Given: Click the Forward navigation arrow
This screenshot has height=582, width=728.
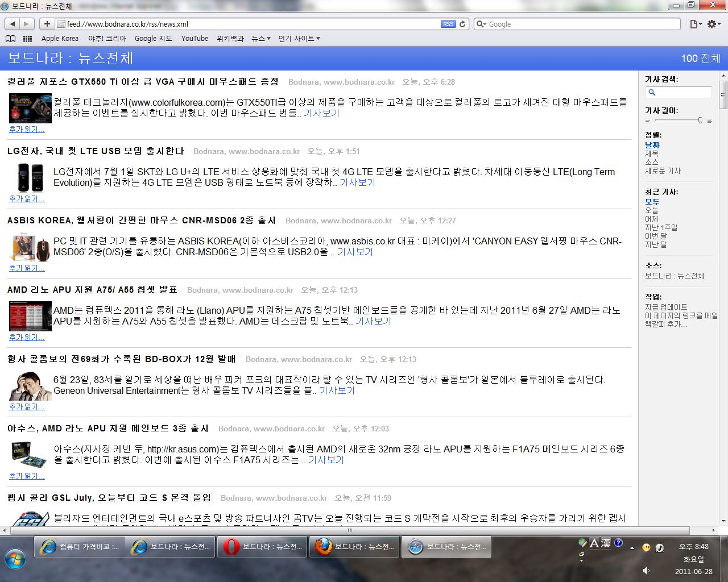Looking at the screenshot, I should [26, 24].
